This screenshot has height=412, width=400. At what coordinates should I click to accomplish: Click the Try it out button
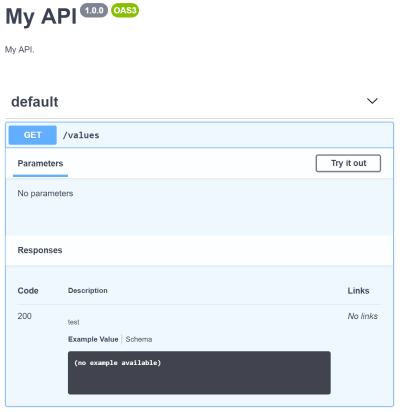348,163
